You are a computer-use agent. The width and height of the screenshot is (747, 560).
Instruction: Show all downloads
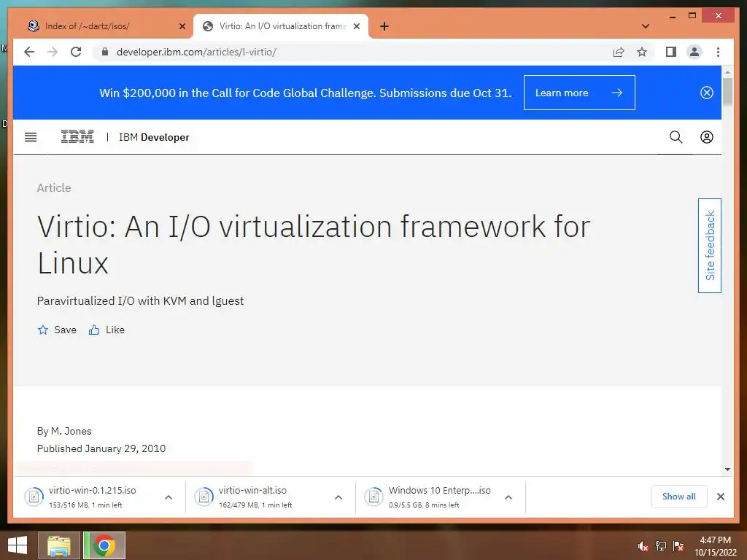pyautogui.click(x=679, y=496)
